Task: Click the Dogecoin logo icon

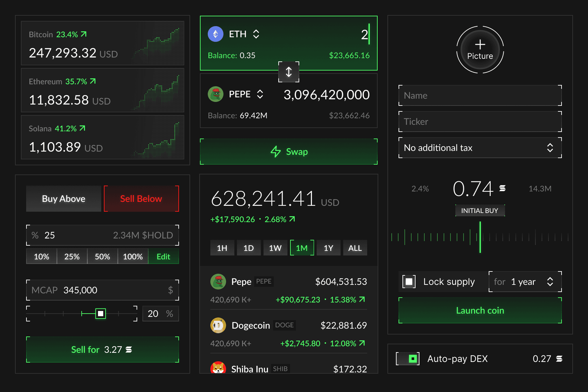Action: click(218, 325)
